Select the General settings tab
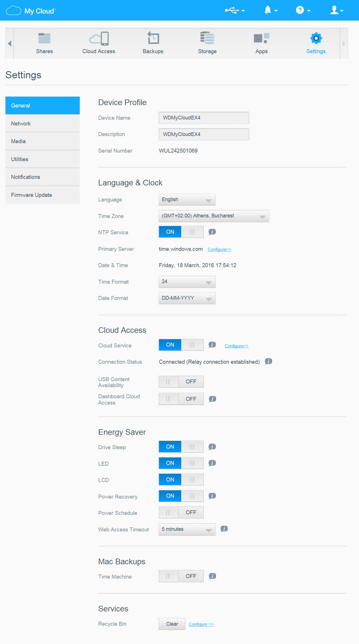The height and width of the screenshot is (644, 359). (43, 105)
